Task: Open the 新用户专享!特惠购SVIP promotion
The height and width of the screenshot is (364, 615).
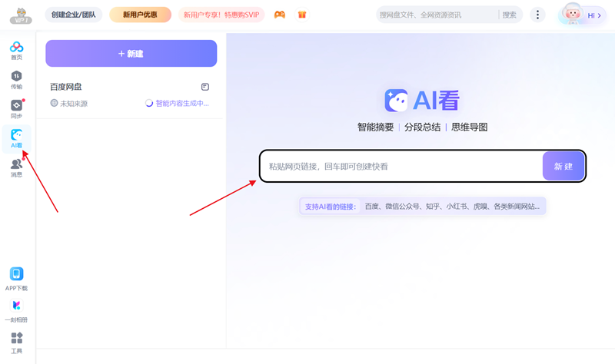Action: click(x=221, y=15)
